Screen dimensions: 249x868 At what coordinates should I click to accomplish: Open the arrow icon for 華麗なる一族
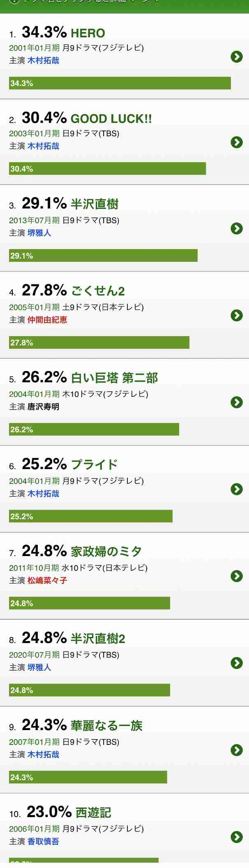237,750
